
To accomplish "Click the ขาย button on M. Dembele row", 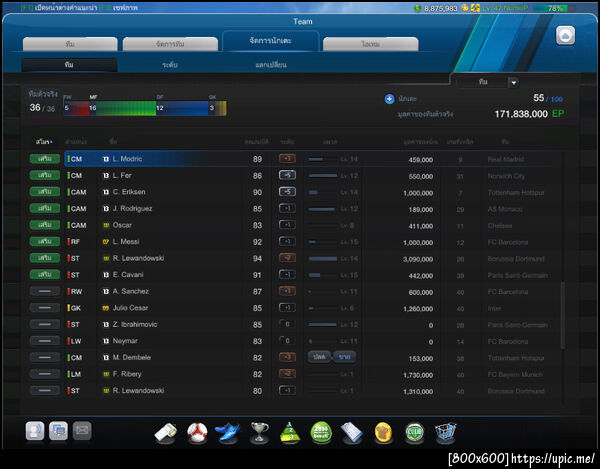I will 344,357.
